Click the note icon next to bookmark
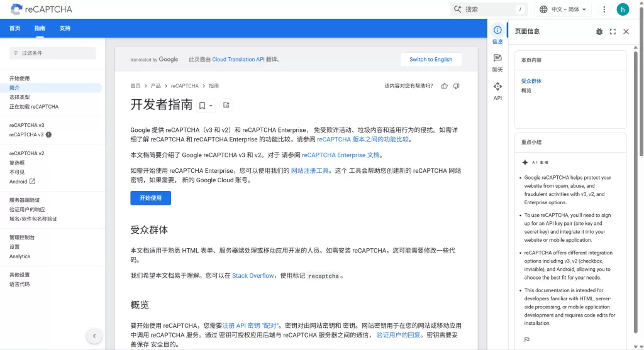 [x=226, y=105]
